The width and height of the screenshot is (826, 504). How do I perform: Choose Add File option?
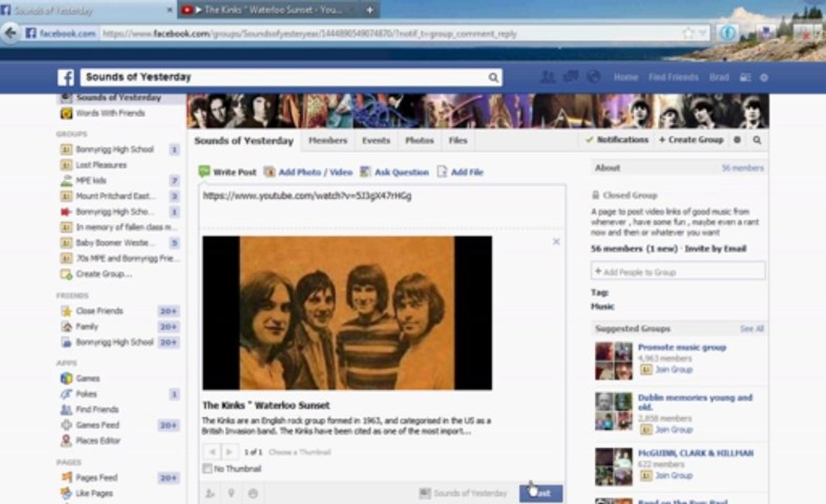pyautogui.click(x=461, y=171)
